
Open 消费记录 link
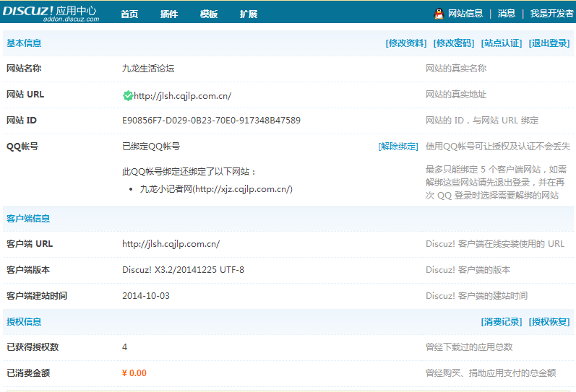502,322
